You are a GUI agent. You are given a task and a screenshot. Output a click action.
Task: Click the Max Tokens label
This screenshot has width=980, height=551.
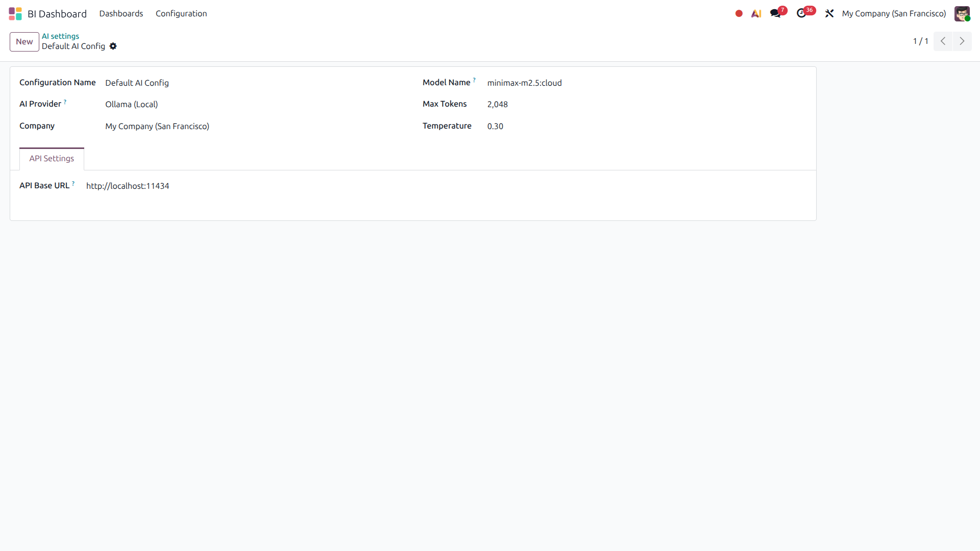tap(445, 104)
